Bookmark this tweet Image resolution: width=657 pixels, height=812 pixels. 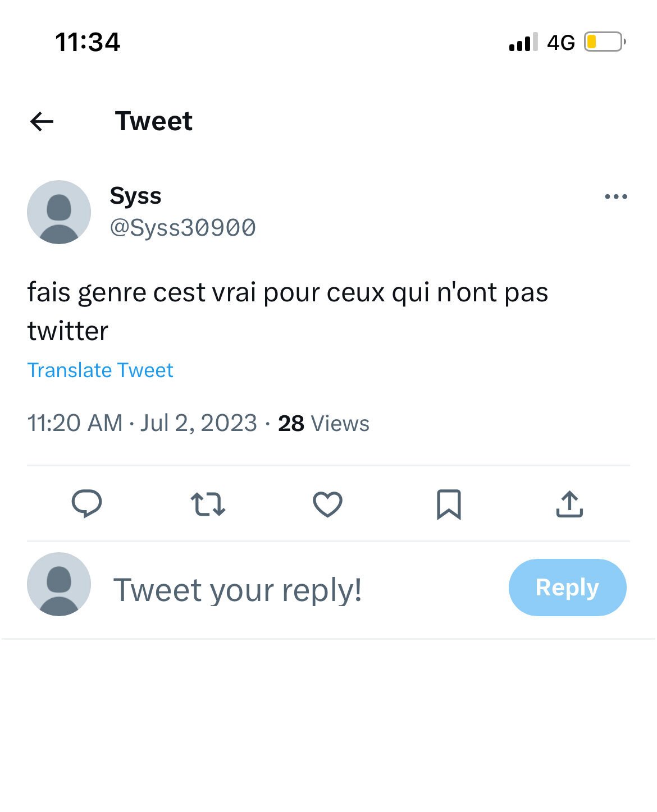[x=449, y=504]
